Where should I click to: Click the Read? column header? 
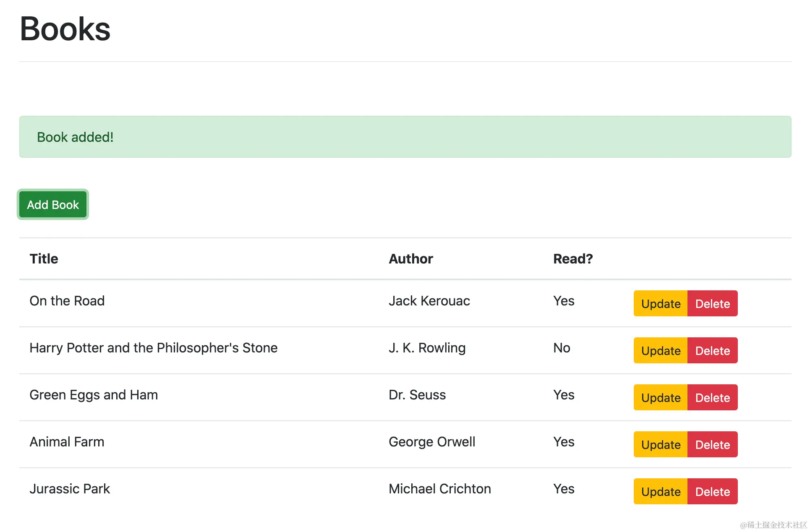point(573,259)
